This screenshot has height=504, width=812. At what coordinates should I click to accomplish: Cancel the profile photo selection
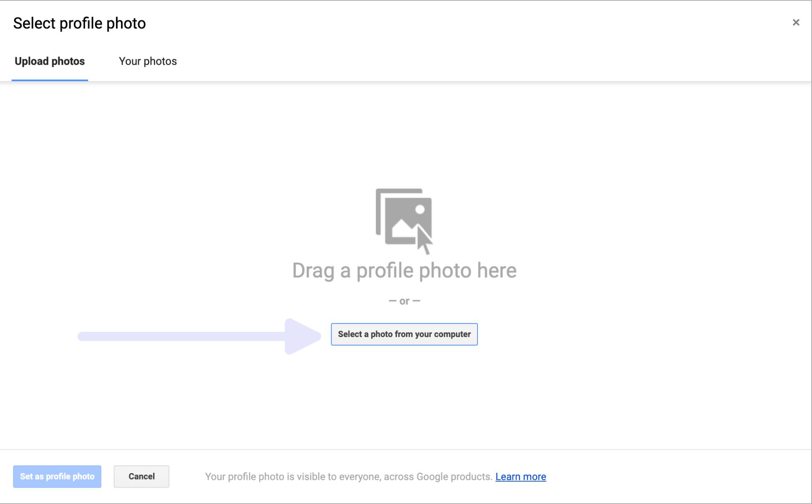click(141, 477)
